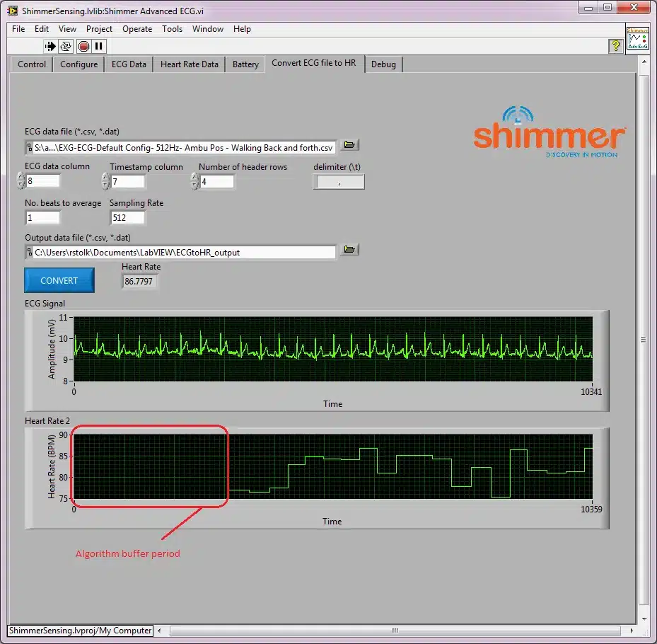Click the Heart Rate axis value 90
Viewport: 657px width, 644px height.
click(63, 435)
